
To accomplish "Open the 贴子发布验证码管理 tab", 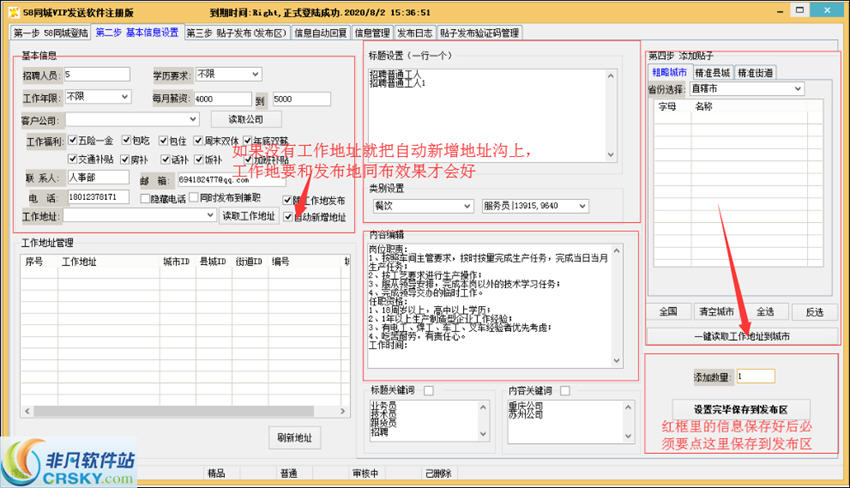I will pos(479,33).
